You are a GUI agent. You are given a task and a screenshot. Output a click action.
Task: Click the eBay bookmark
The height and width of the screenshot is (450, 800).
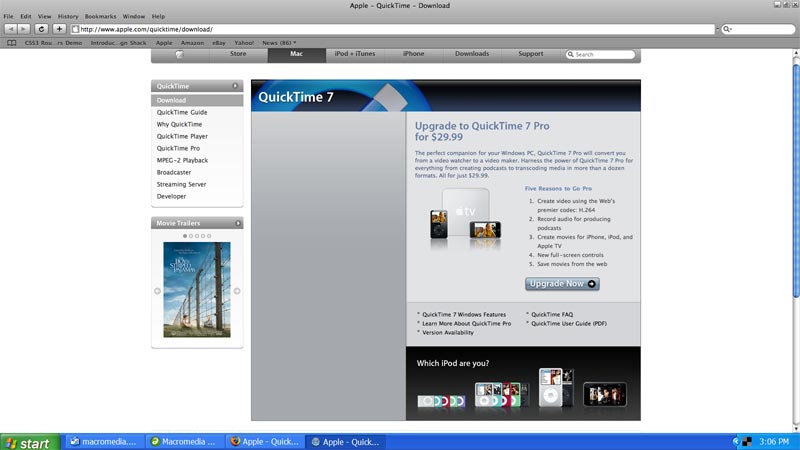[x=219, y=43]
